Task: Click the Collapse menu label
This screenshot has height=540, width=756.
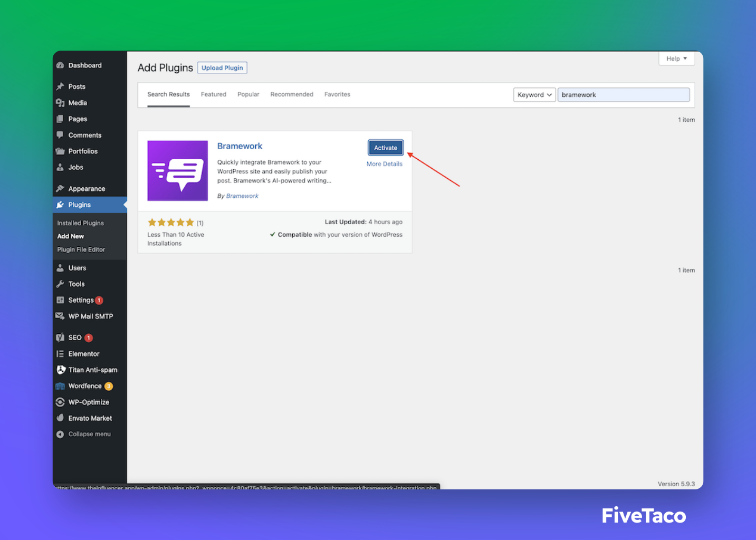Action: coord(90,434)
